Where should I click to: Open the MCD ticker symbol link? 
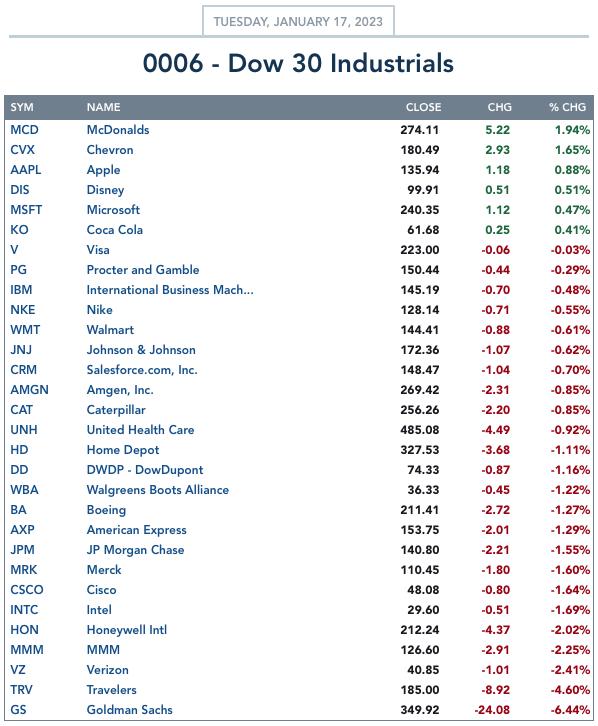click(24, 130)
